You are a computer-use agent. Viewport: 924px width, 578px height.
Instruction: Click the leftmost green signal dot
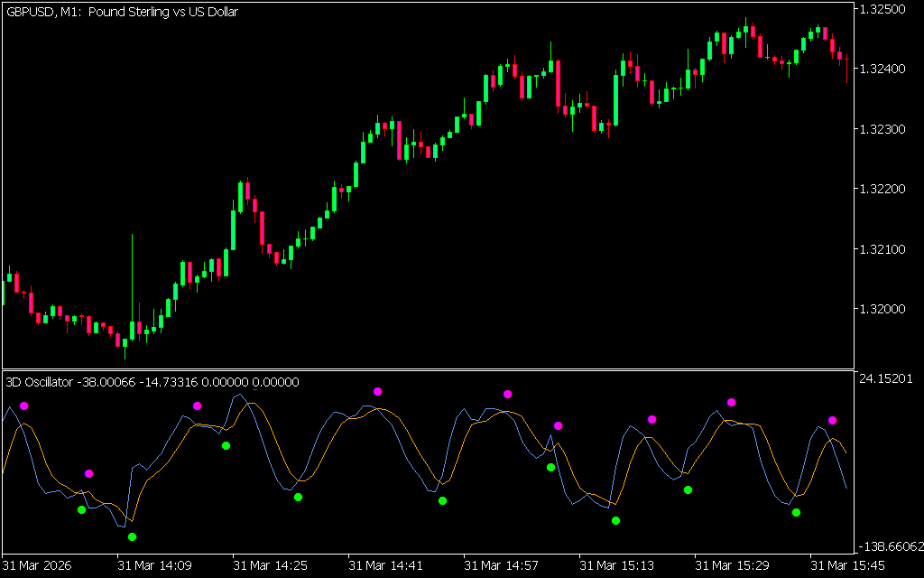(81, 510)
